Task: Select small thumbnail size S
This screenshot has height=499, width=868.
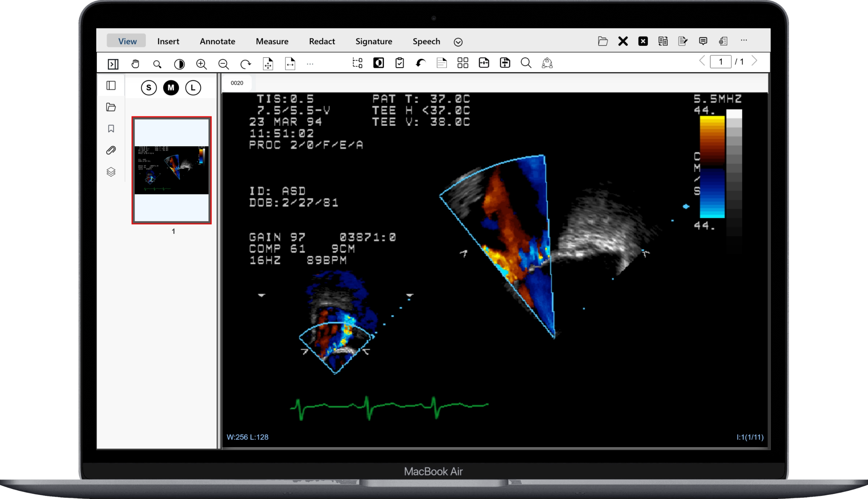Action: click(149, 88)
